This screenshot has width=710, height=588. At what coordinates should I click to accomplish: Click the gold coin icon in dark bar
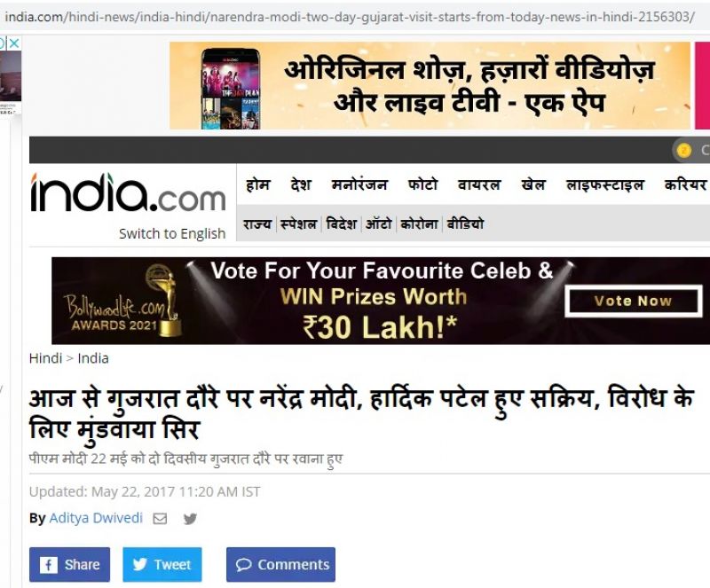tap(683, 150)
